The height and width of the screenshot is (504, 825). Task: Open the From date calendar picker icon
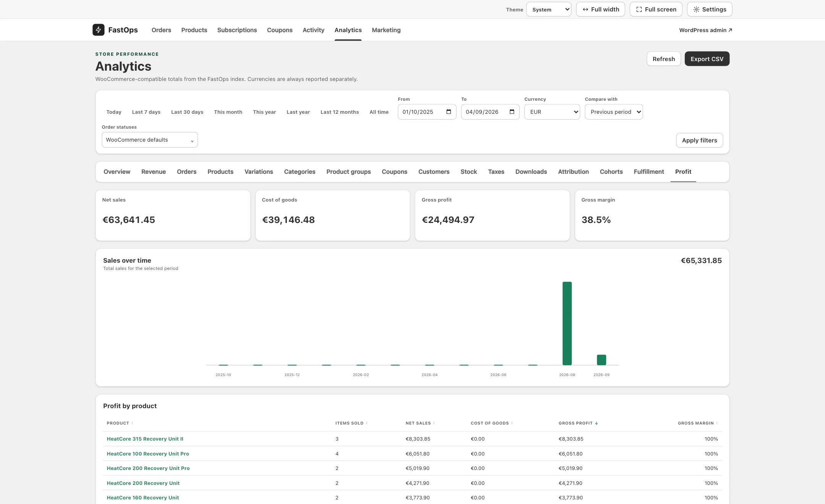click(448, 112)
